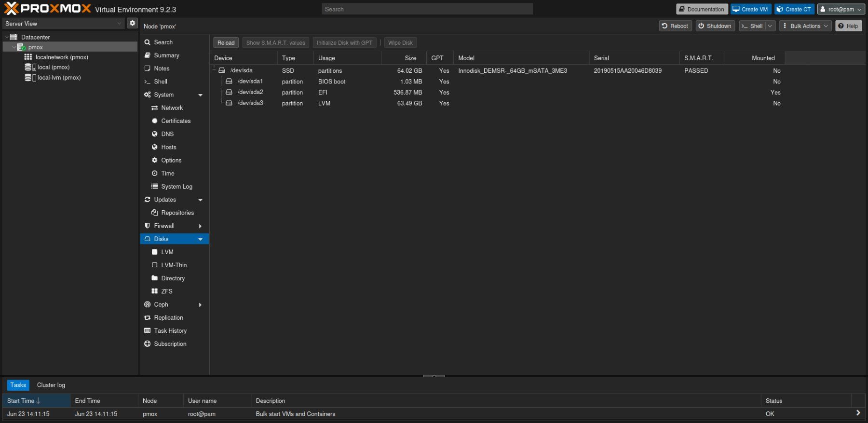This screenshot has height=423, width=868.
Task: Focus the top Search field
Action: [x=427, y=9]
